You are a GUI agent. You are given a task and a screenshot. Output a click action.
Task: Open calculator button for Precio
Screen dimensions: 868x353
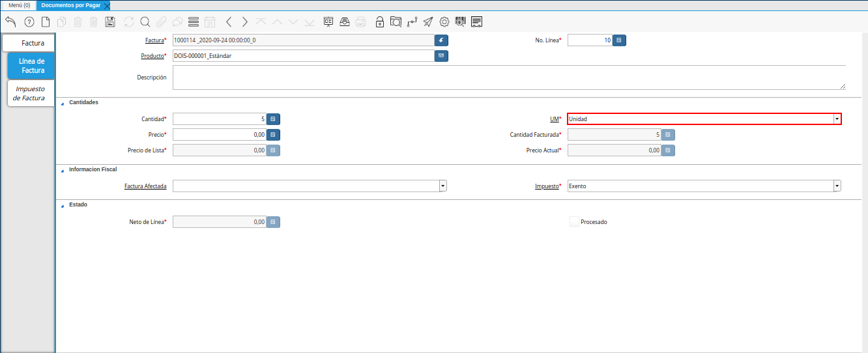click(273, 135)
